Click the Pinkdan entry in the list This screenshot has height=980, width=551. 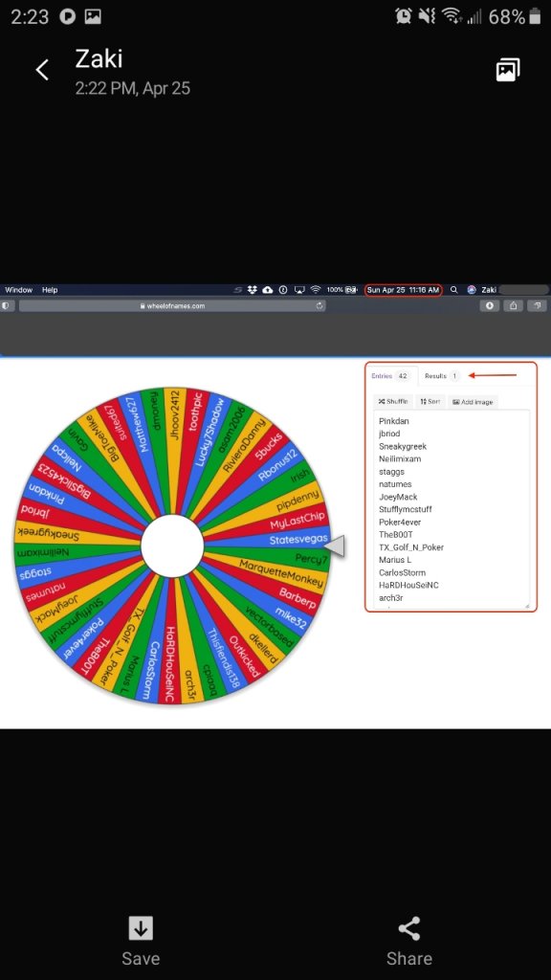click(394, 421)
